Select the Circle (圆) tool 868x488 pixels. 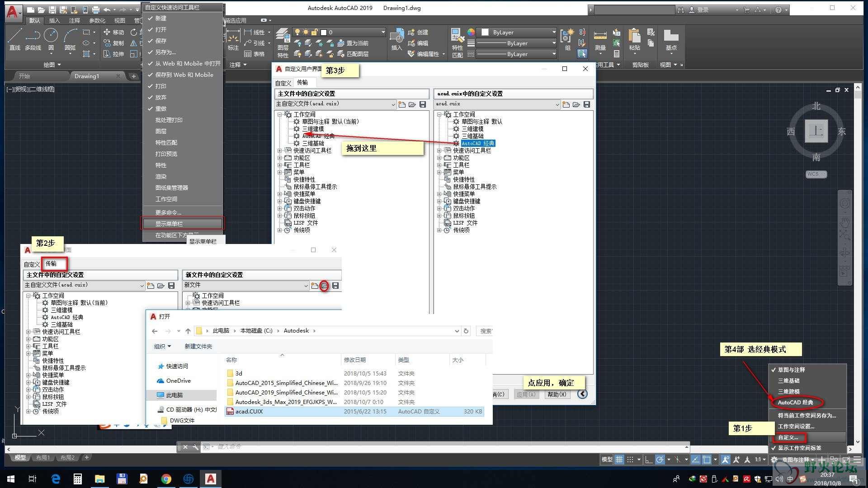(51, 39)
